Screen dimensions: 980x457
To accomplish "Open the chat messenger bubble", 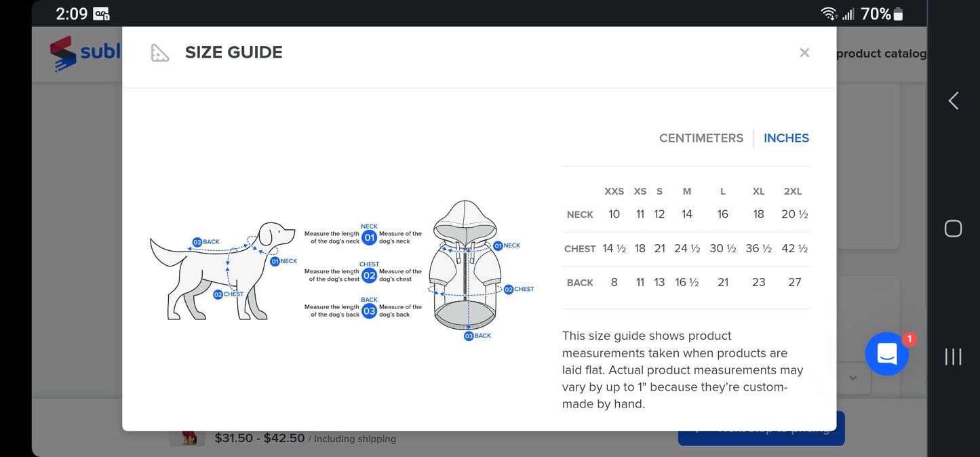I will coord(887,354).
